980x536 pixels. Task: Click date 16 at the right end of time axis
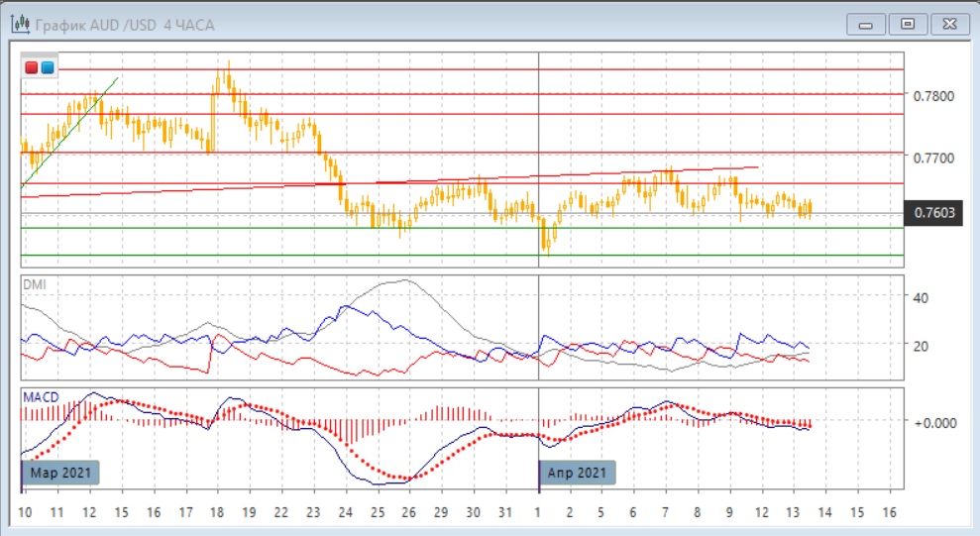(x=889, y=512)
